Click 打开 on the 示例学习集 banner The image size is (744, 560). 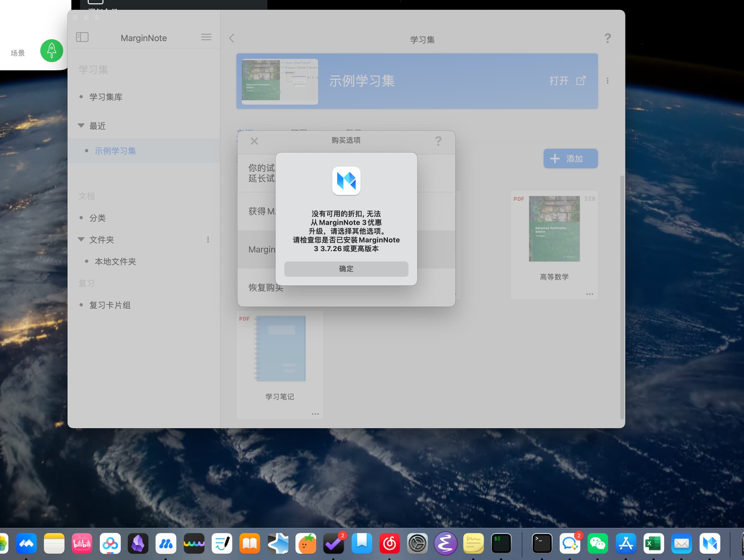pos(559,81)
